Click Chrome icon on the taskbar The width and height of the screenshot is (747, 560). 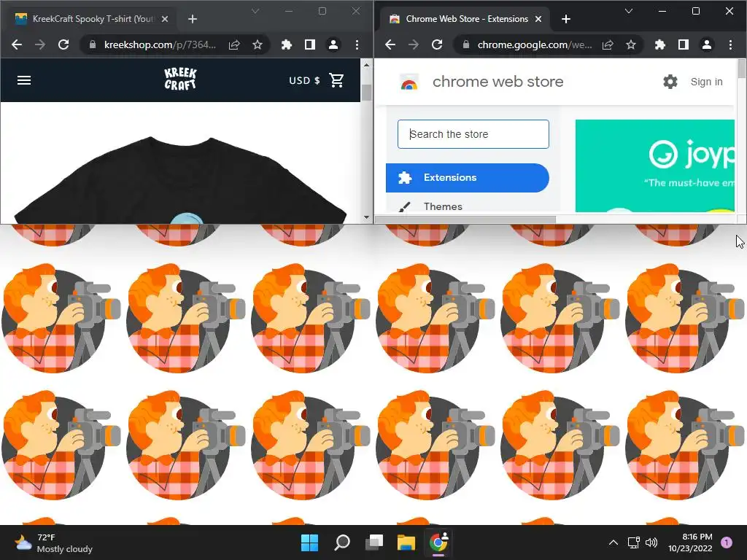(x=438, y=542)
